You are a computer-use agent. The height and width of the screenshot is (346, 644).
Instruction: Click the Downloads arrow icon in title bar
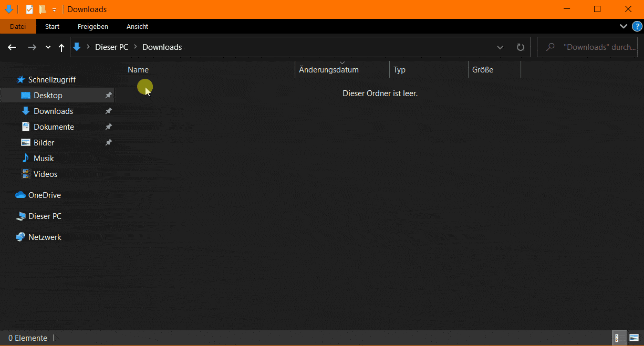[8, 9]
